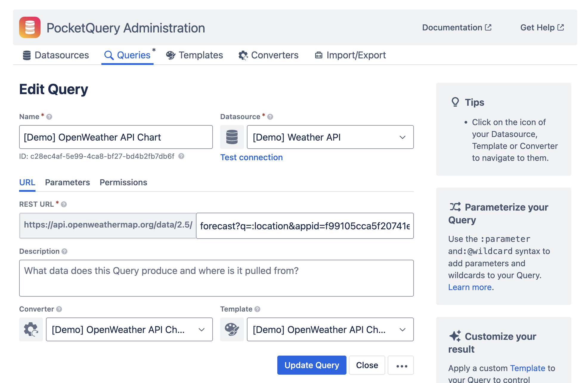Click the palette icon next to Templates
The height and width of the screenshot is (383, 588).
coord(171,55)
